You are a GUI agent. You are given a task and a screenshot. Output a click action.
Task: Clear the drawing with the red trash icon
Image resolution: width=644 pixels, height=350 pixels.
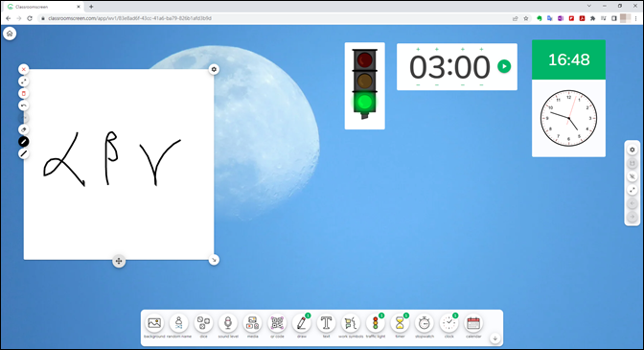click(x=24, y=94)
